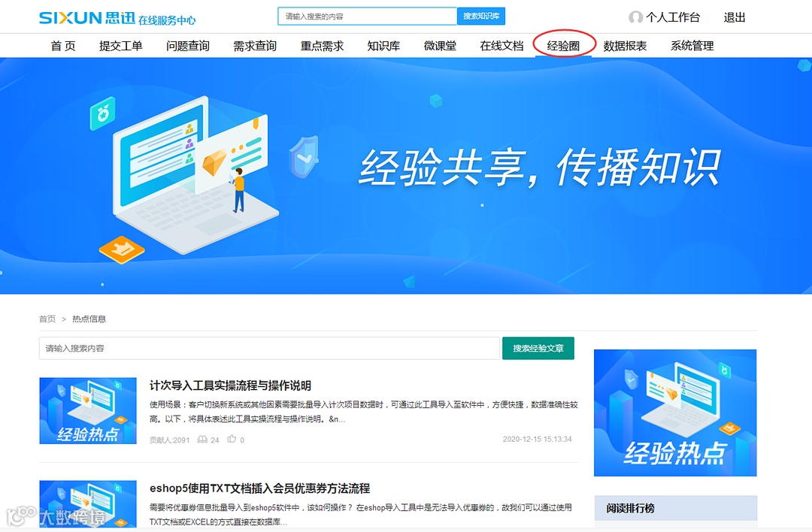
Task: Open the 提交工单 menu item
Action: [120, 46]
